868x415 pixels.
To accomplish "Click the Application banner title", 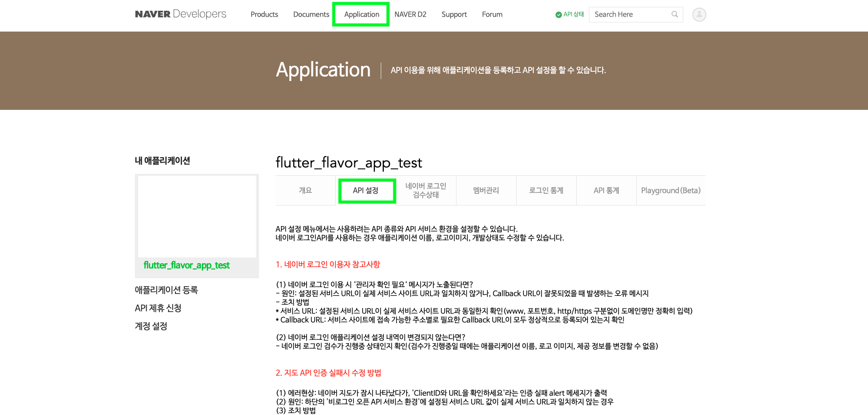I will pyautogui.click(x=323, y=70).
